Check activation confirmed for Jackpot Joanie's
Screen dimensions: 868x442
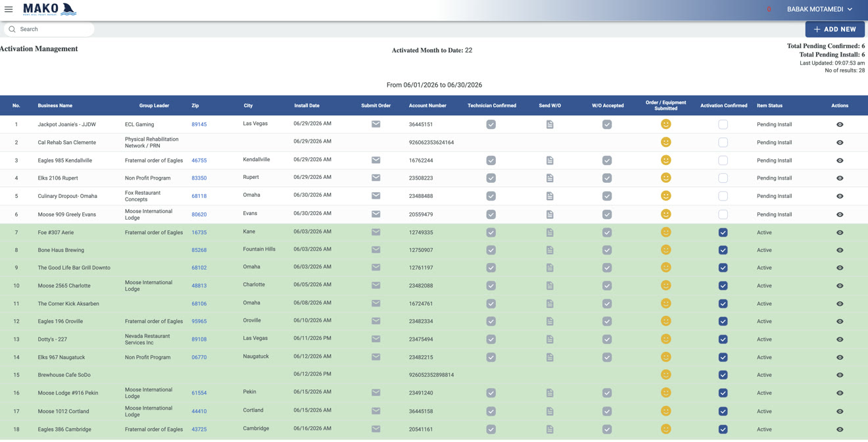[x=723, y=124]
